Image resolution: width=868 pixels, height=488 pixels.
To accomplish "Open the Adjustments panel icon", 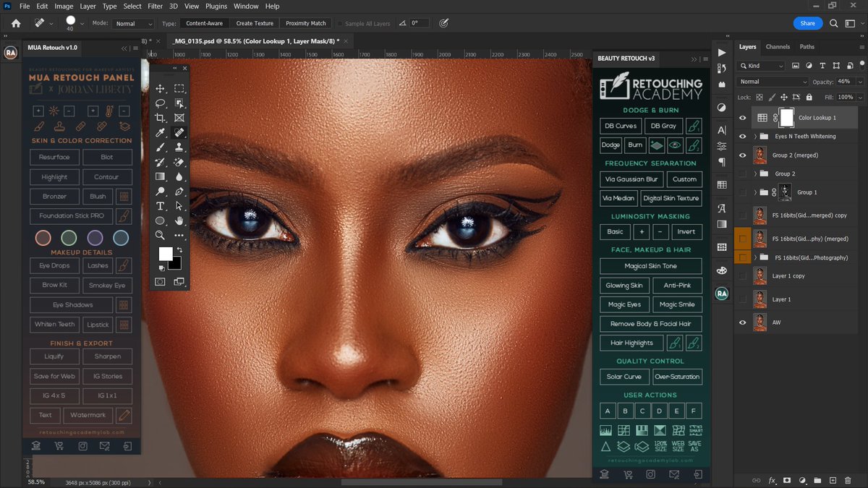I will click(721, 108).
